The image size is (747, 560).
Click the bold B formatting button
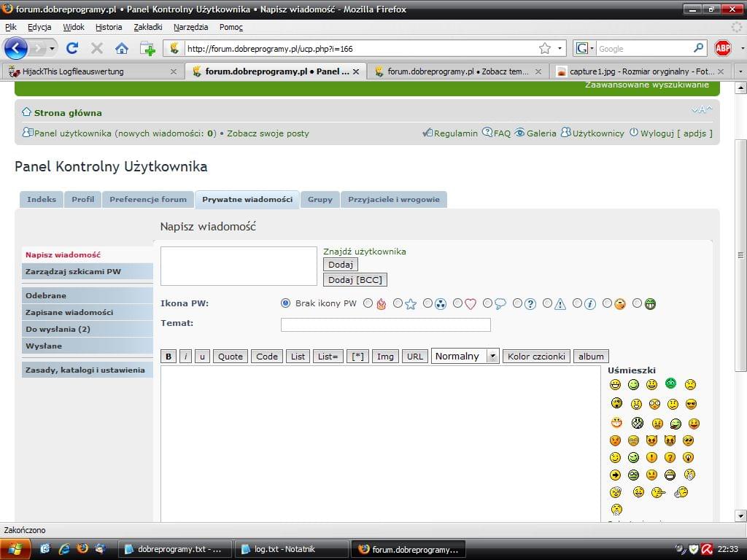click(x=169, y=356)
